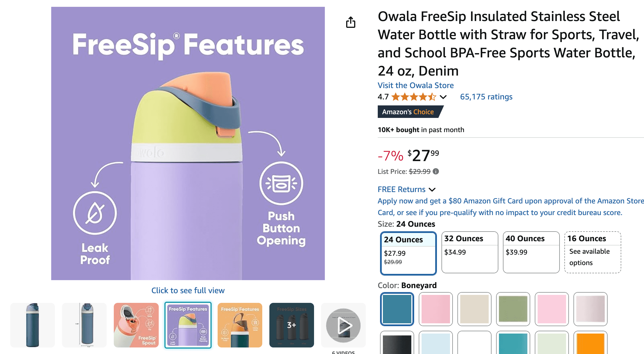This screenshot has width=644, height=354.
Task: Click the info icon beside List Price
Action: click(x=435, y=171)
